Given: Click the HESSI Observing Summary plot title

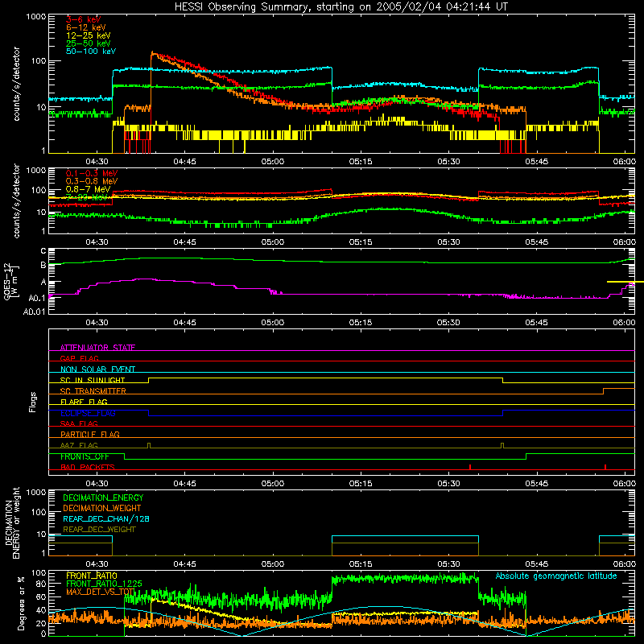Looking at the screenshot, I should click(341, 7).
